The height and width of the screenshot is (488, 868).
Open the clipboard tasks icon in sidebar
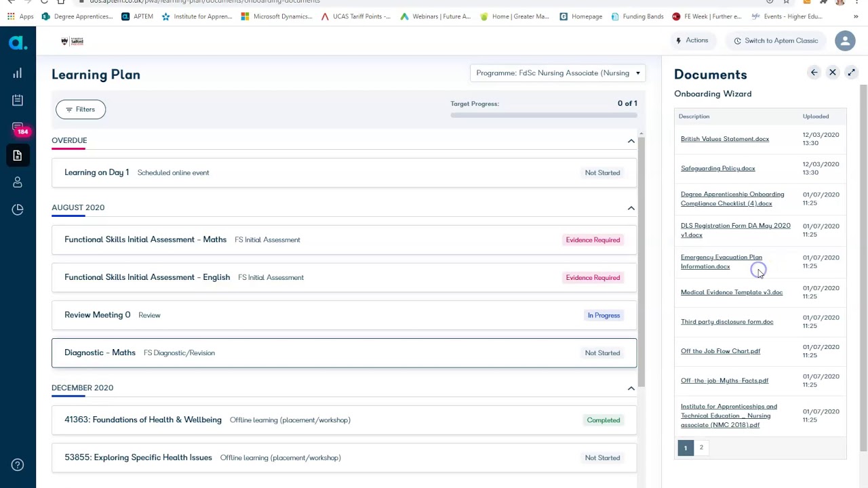click(x=18, y=100)
